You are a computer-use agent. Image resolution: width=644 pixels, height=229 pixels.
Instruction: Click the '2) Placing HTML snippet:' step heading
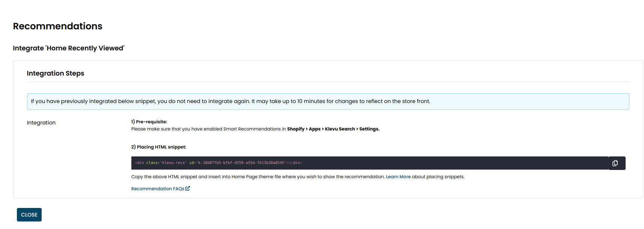[158, 147]
